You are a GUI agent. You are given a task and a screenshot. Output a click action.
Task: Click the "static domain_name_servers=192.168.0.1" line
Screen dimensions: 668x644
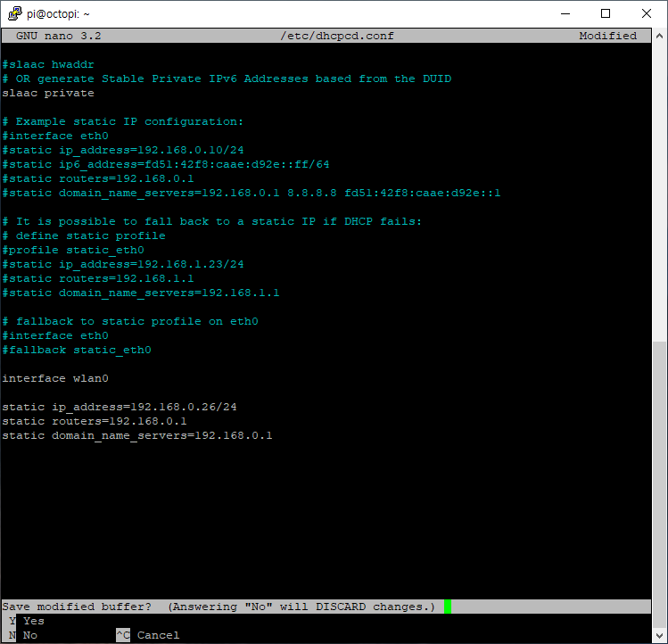(x=137, y=435)
